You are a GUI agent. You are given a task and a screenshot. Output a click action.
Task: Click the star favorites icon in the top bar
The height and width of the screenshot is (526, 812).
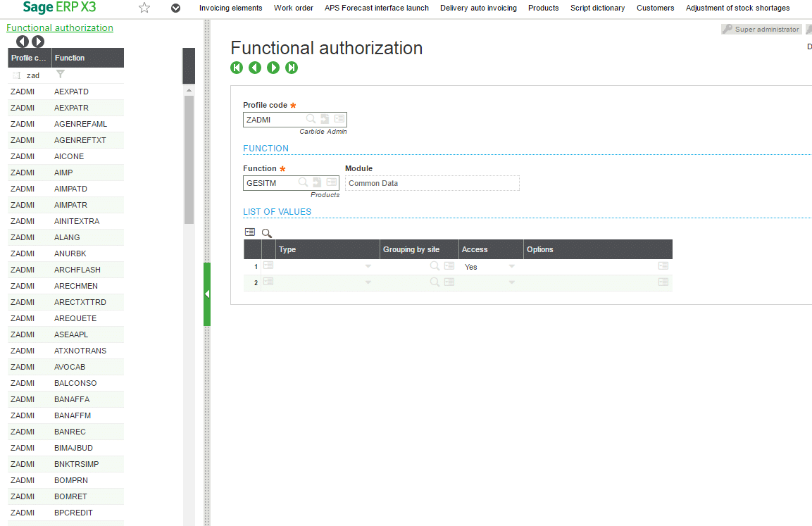point(144,8)
